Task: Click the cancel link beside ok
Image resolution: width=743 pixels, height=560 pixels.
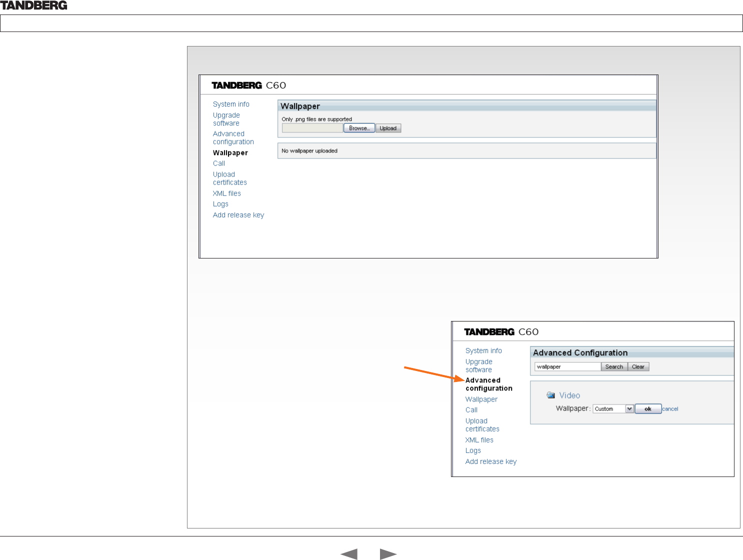Action: (x=670, y=409)
